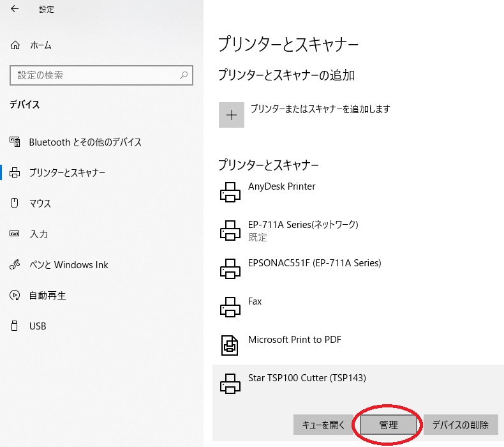Select AnyDesk Printer from the list
Image resolution: width=504 pixels, height=447 pixels.
click(282, 186)
